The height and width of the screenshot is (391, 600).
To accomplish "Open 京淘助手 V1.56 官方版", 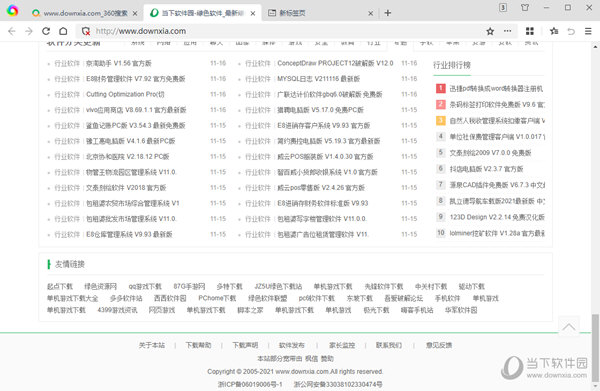I will (x=119, y=63).
